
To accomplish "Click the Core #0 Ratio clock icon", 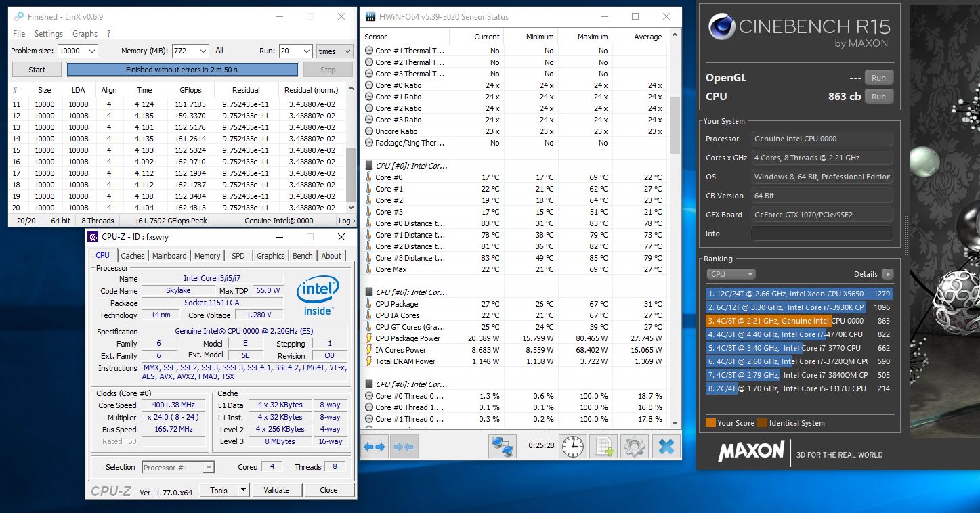I will 369,85.
